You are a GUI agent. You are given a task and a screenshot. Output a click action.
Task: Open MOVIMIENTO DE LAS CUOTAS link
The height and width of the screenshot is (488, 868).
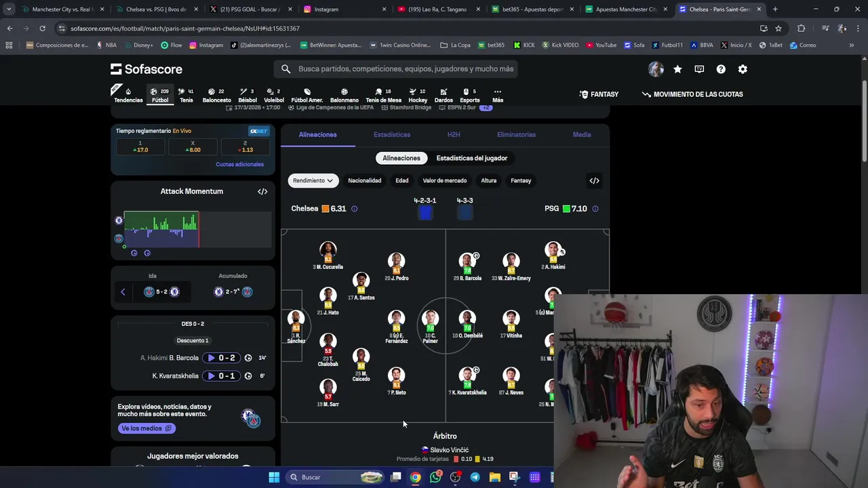tap(692, 94)
